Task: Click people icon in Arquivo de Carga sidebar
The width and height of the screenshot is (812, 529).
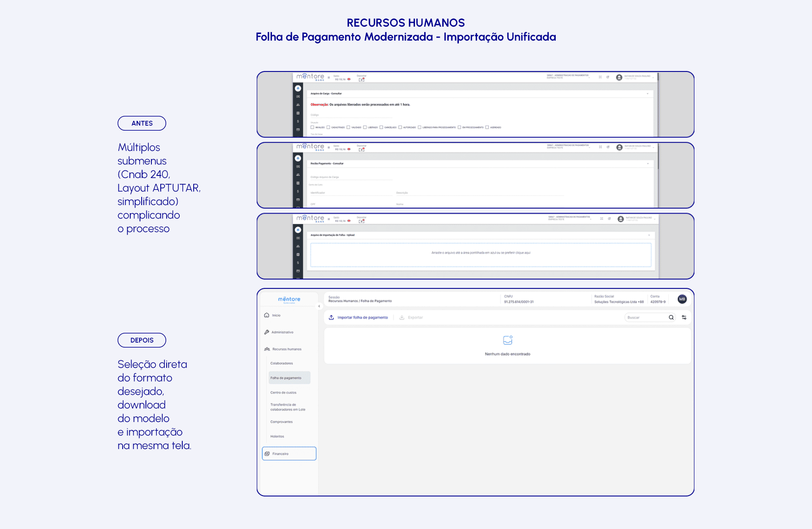Action: point(298,105)
